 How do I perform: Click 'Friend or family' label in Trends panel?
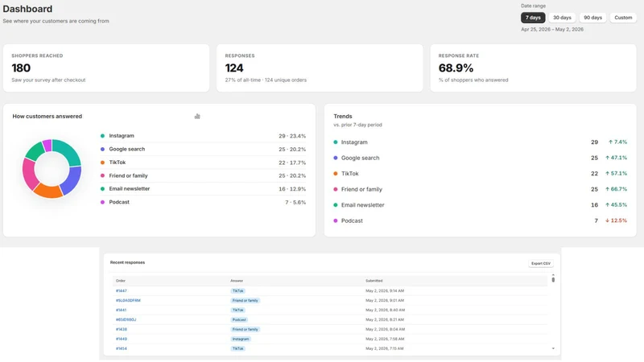[361, 189]
